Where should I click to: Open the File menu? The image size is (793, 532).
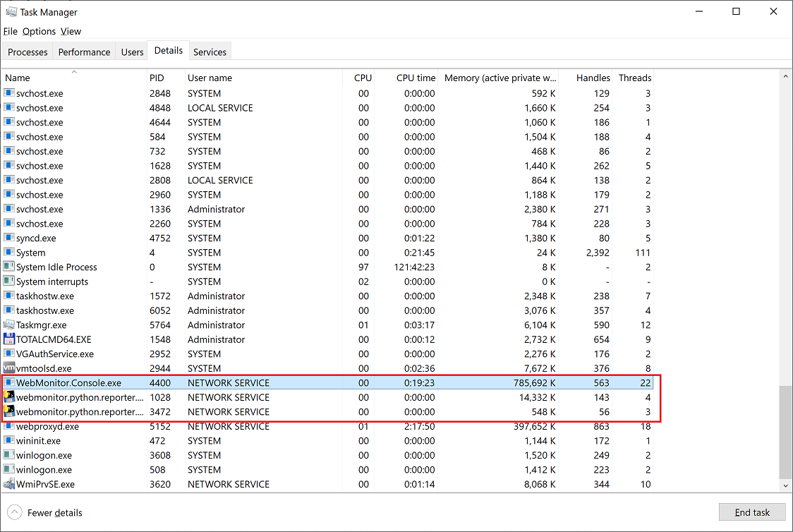pos(10,31)
